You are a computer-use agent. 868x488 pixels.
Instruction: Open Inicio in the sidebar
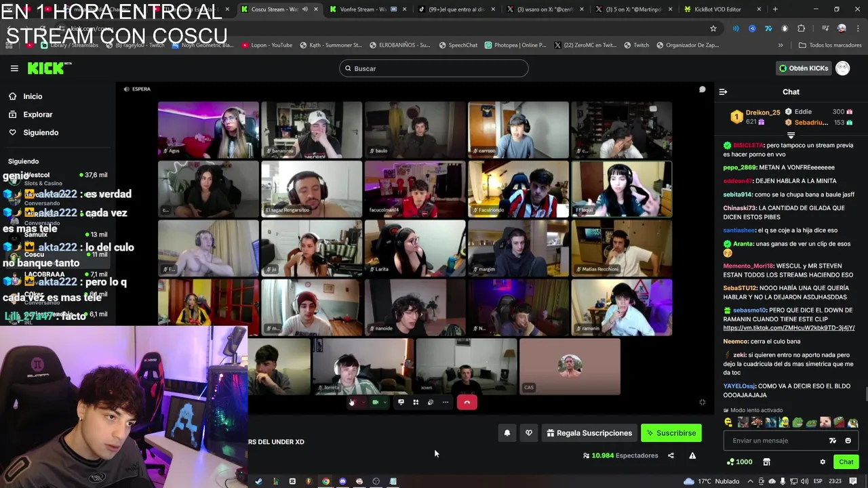tap(33, 96)
